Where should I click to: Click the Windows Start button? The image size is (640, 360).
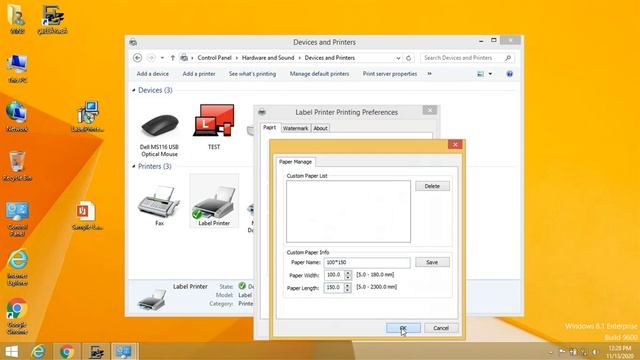point(11,351)
